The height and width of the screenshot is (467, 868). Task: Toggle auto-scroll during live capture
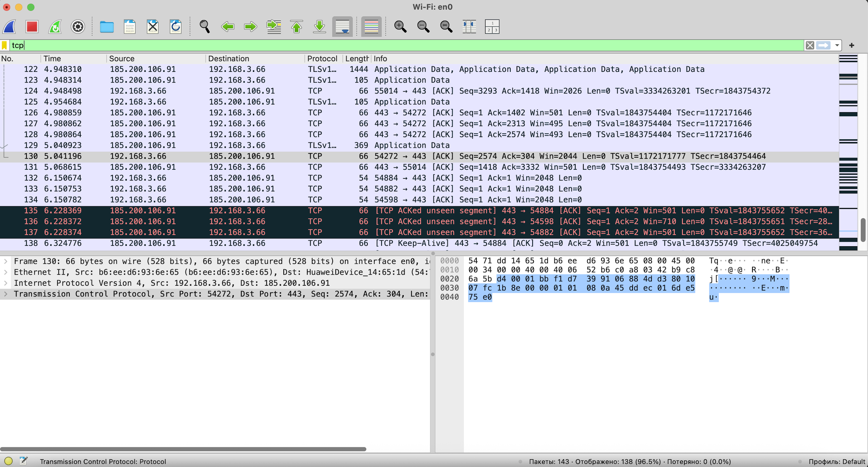342,27
